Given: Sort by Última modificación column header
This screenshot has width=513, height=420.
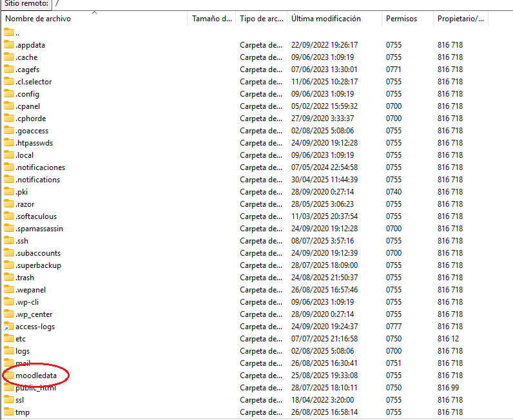Looking at the screenshot, I should point(325,19).
